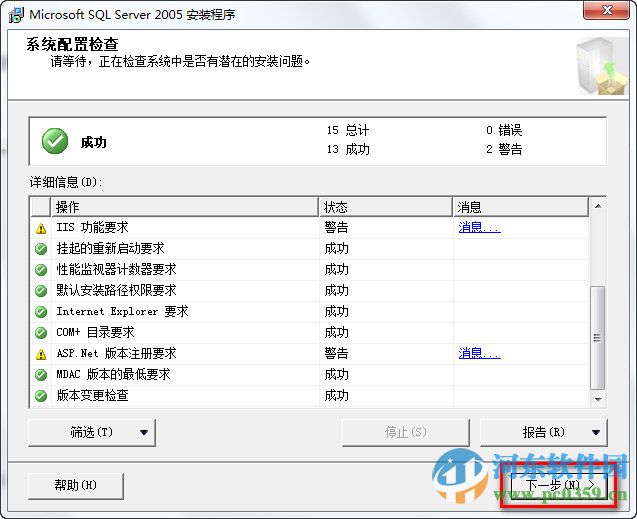Click the green check icon beside Internet Explorer 要求
Screen dimensions: 637x519
41,312
